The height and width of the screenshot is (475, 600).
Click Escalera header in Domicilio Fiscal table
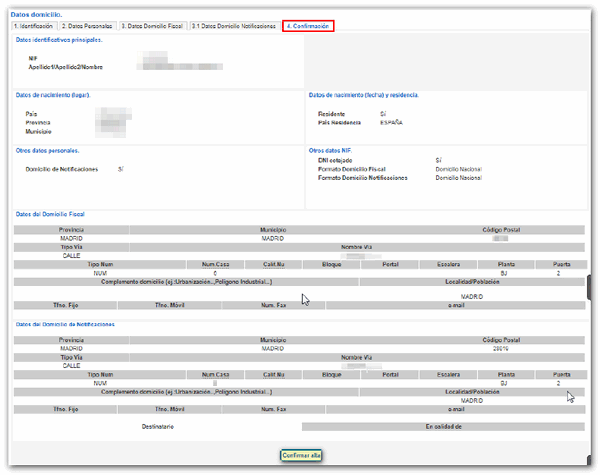coord(448,264)
